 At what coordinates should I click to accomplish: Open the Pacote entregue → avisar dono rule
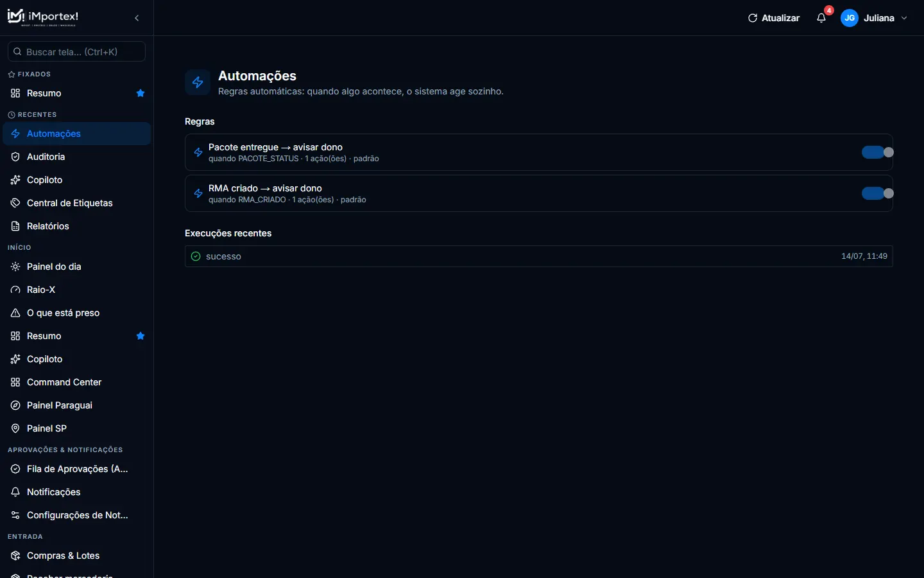coord(539,152)
